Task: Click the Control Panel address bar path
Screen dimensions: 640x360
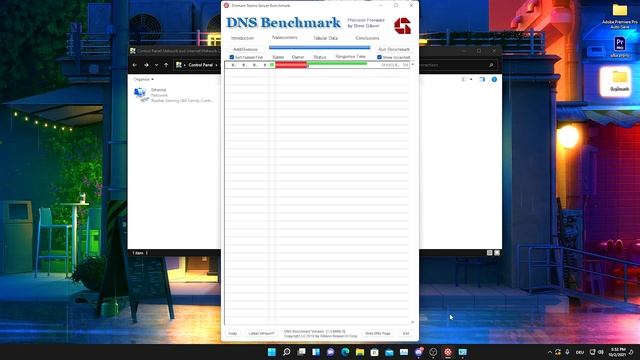Action: (x=200, y=65)
